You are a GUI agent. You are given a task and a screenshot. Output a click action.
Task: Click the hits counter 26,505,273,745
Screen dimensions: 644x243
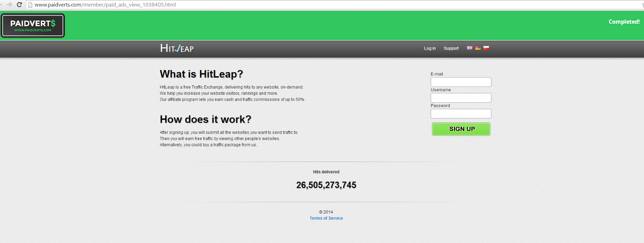coord(326,185)
